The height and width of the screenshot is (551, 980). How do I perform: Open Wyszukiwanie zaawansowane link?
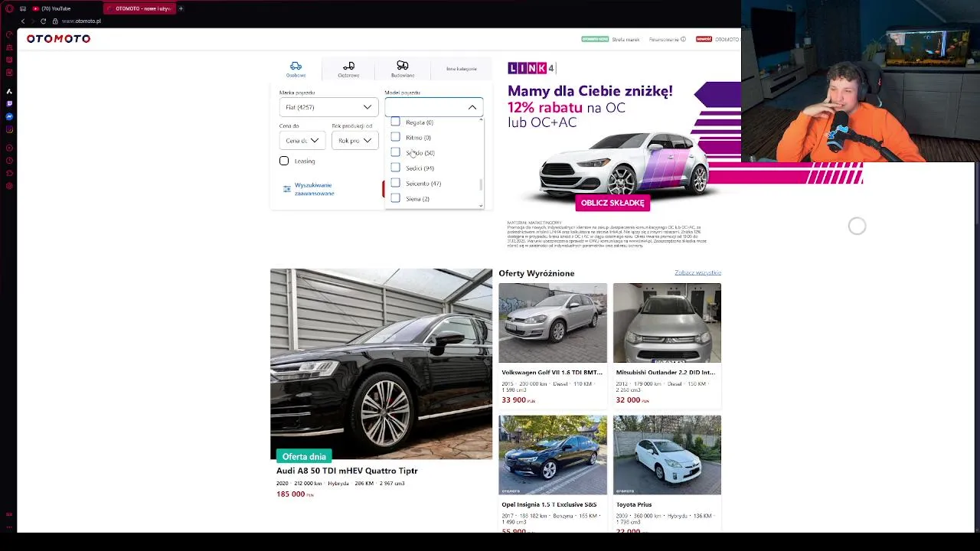[314, 189]
